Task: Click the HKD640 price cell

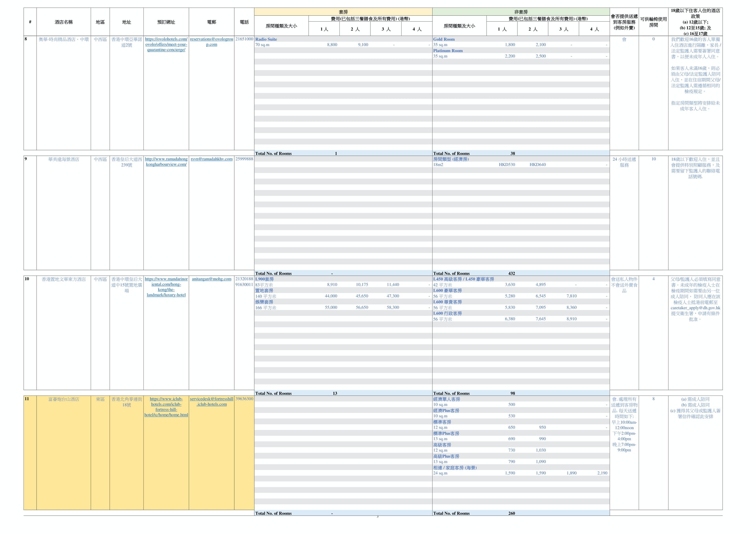Action: [537, 165]
